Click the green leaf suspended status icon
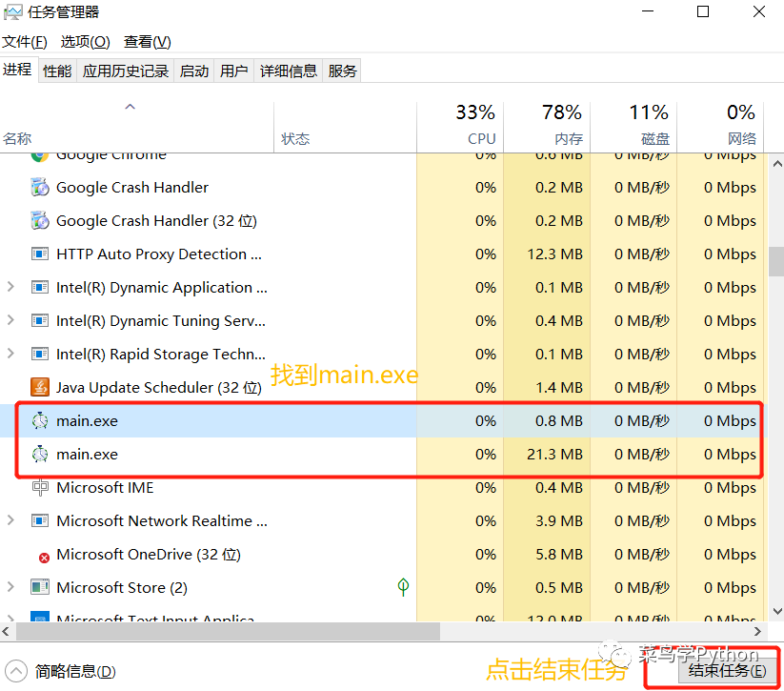Image resolution: width=784 pixels, height=691 pixels. [x=403, y=587]
